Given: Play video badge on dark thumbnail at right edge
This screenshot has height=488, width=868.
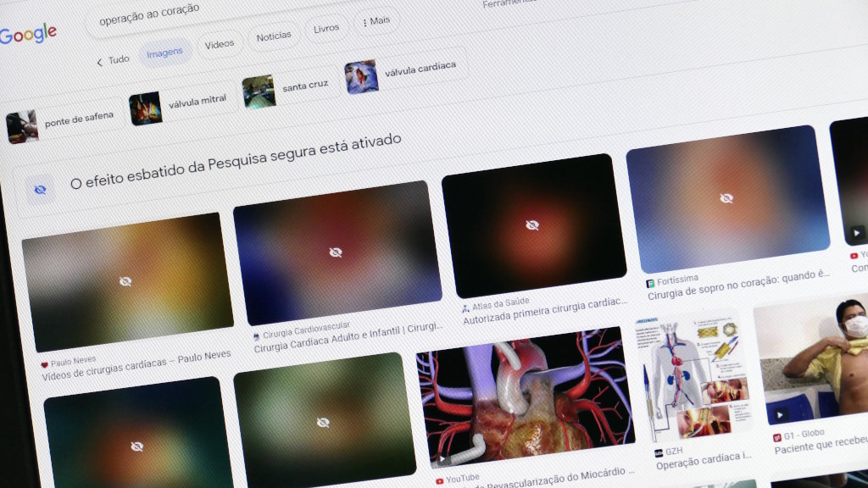Looking at the screenshot, I should (856, 233).
